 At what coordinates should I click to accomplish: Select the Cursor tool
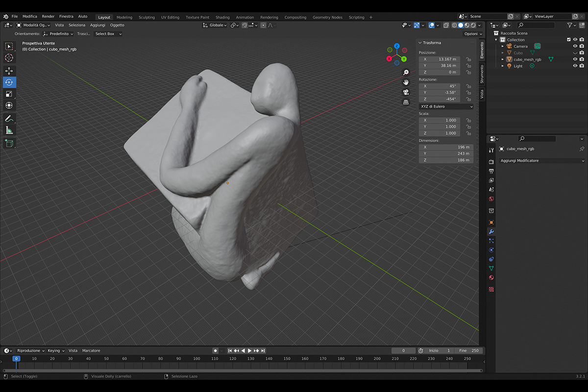[x=9, y=58]
